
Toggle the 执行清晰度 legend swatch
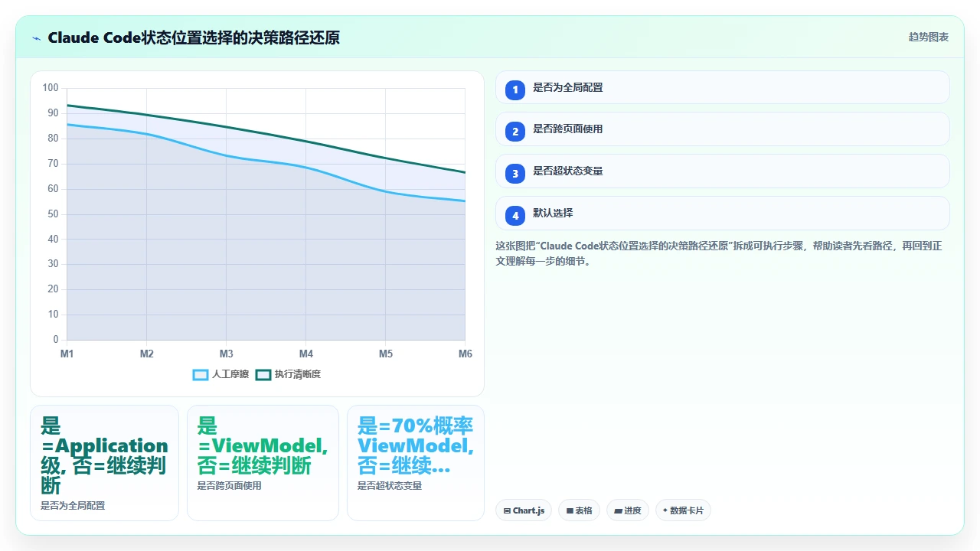tap(263, 374)
